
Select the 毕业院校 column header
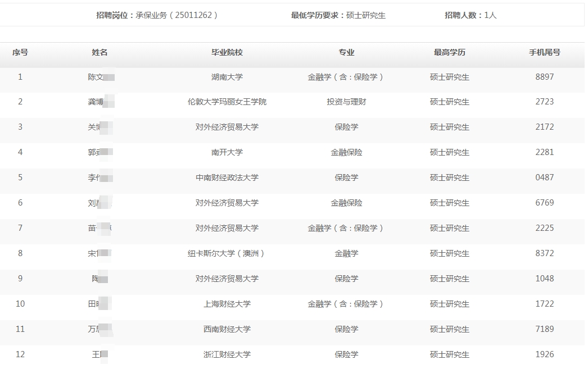(227, 52)
